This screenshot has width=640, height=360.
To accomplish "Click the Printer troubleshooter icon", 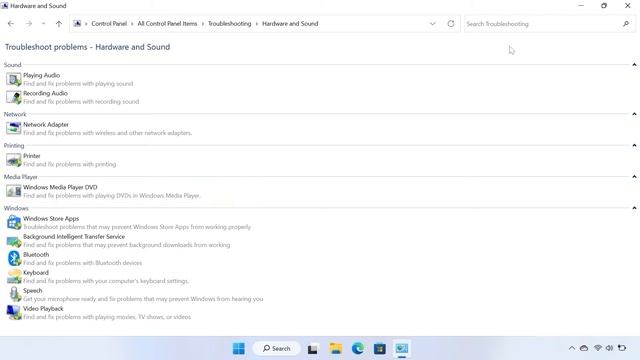I will click(13, 160).
